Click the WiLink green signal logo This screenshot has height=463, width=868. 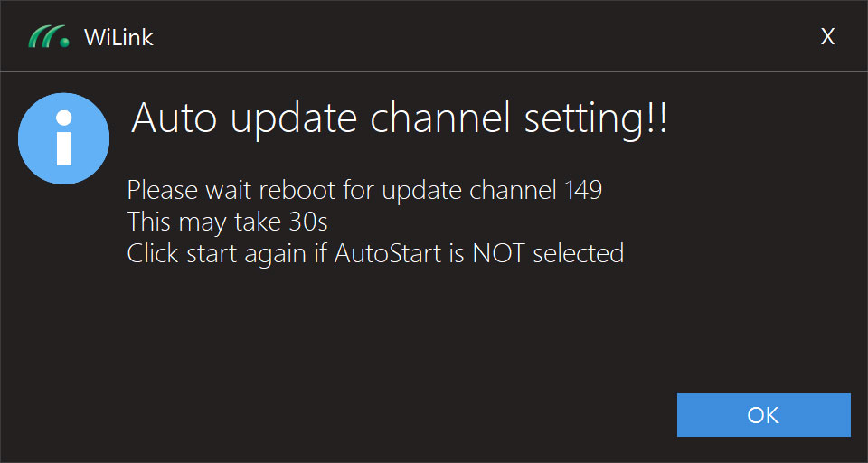pos(49,36)
